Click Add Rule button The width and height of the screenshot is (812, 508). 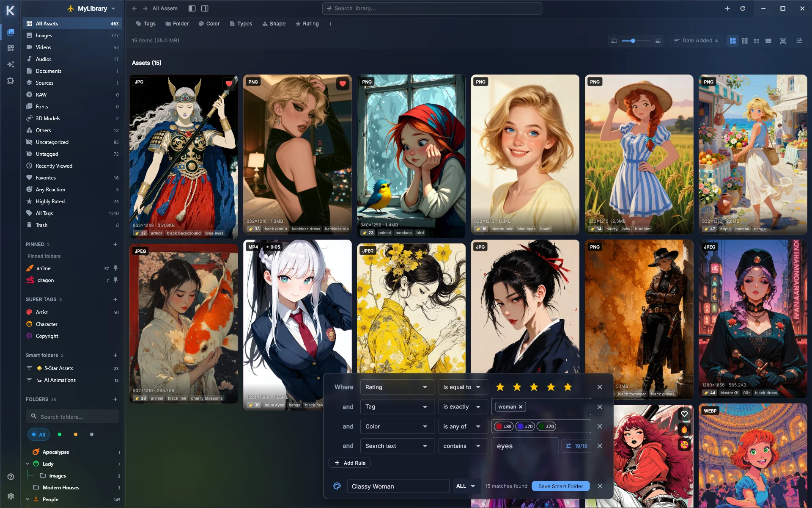coord(350,463)
